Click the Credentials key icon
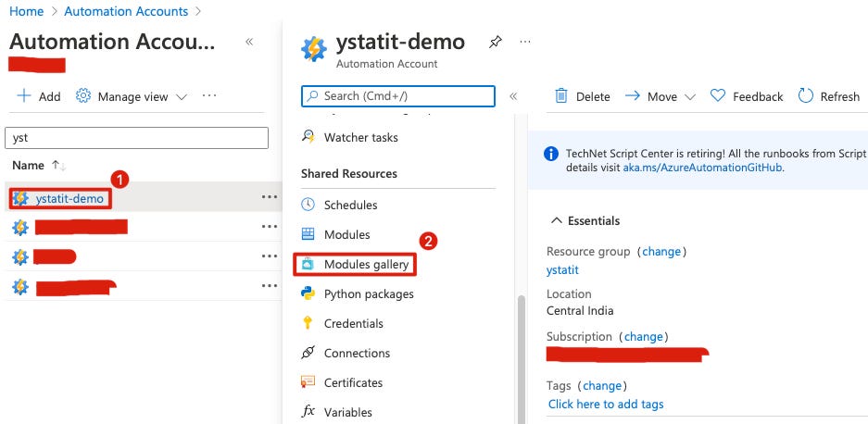This screenshot has width=868, height=424. 308,323
